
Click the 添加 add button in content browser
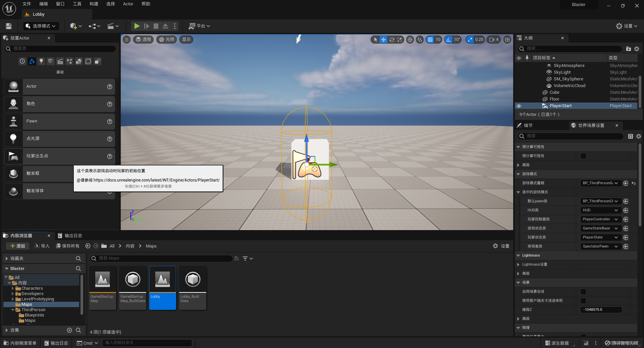pyautogui.click(x=18, y=246)
